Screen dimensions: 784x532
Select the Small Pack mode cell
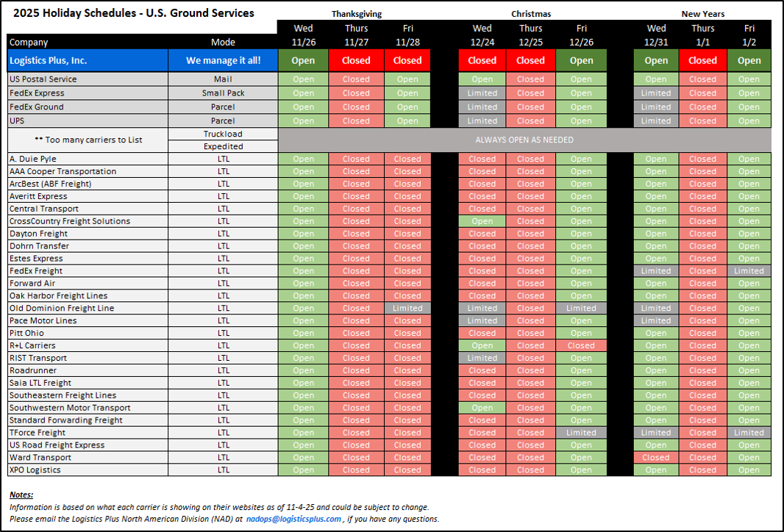[223, 93]
